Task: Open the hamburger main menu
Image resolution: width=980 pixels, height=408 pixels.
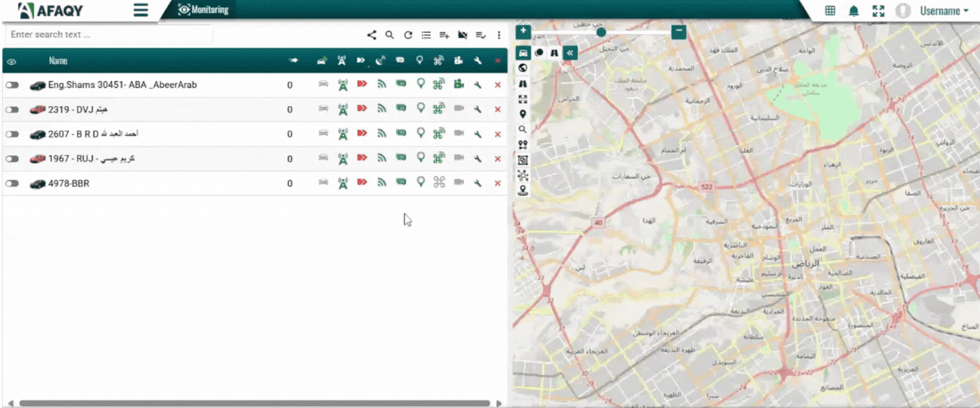Action: (141, 10)
